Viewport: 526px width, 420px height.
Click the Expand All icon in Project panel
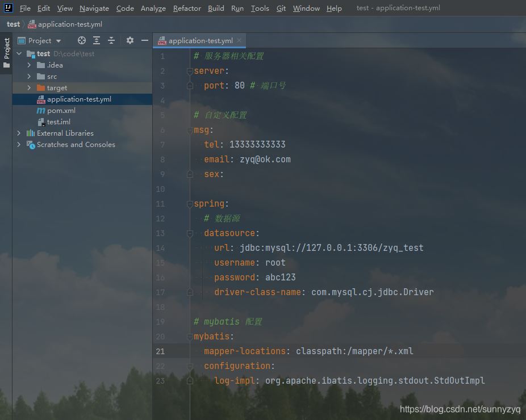pos(97,40)
